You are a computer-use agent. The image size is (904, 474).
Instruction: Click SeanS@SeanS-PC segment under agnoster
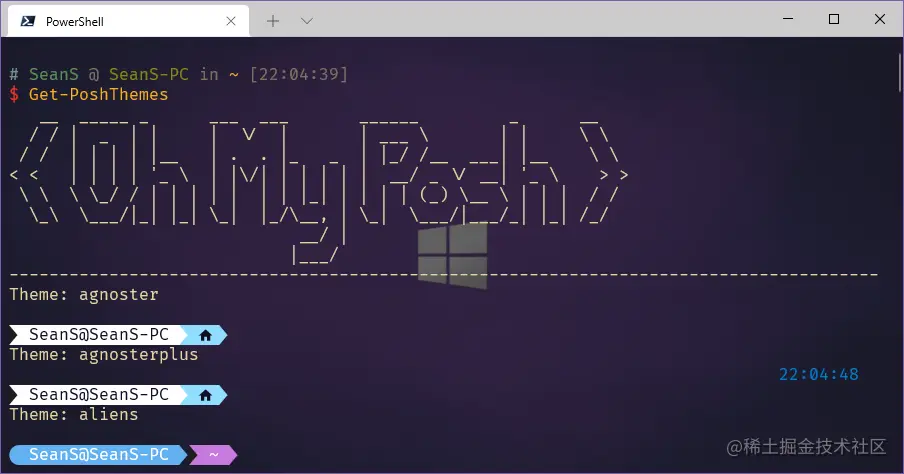[99, 334]
